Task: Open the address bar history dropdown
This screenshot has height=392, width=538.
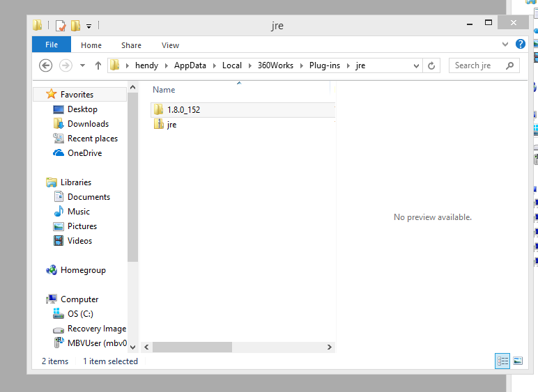Action: (x=416, y=65)
